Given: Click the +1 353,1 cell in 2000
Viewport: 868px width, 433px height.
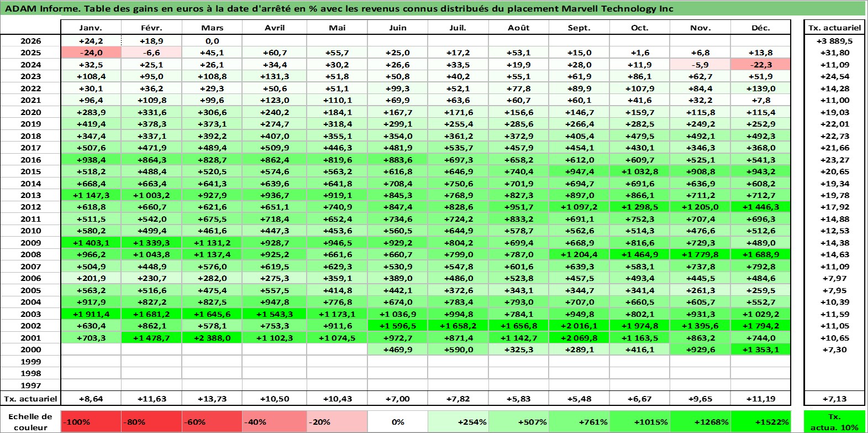Looking at the screenshot, I should click(761, 349).
